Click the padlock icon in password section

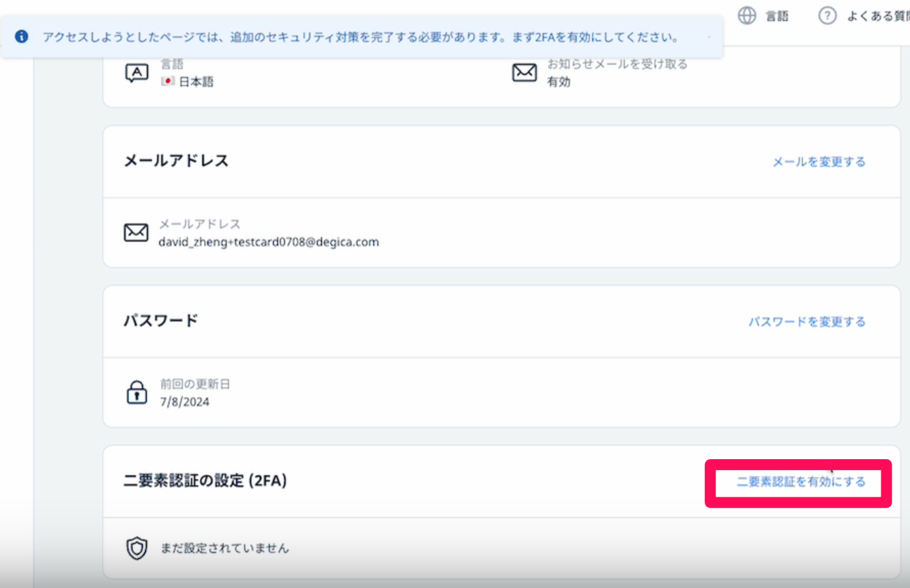(x=136, y=393)
